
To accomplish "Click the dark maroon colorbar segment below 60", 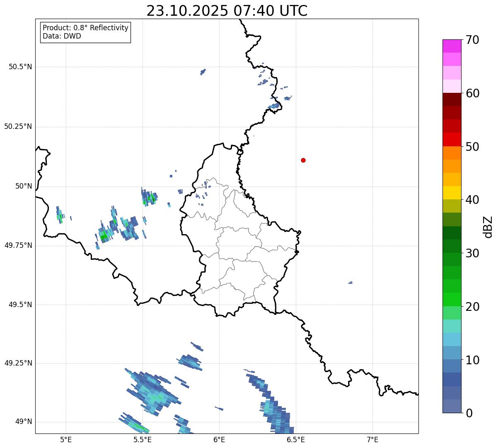I will point(452,99).
